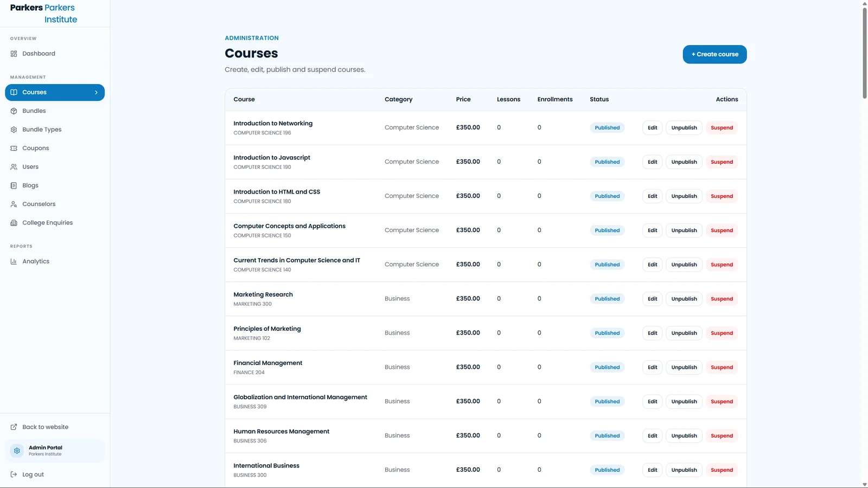Viewport: 868px width, 488px height.
Task: Open the Users management page
Action: [x=55, y=167]
